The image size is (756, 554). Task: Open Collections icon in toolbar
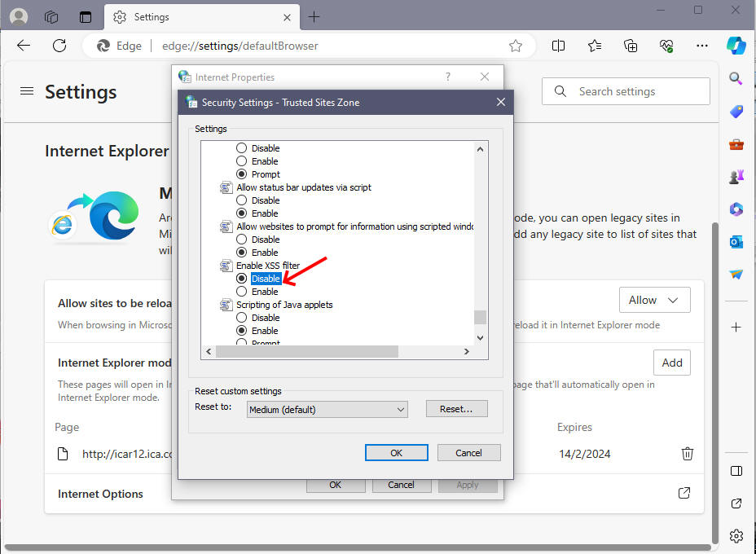(631, 46)
